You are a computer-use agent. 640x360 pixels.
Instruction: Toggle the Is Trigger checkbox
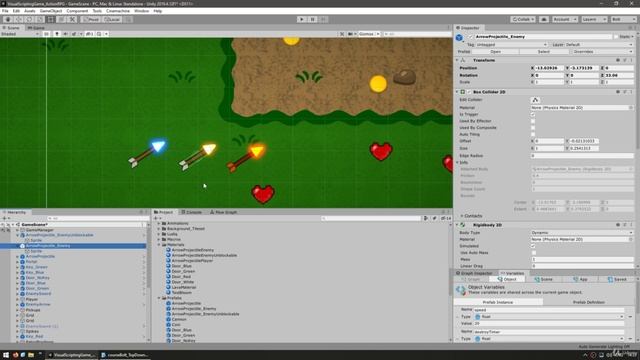point(533,114)
